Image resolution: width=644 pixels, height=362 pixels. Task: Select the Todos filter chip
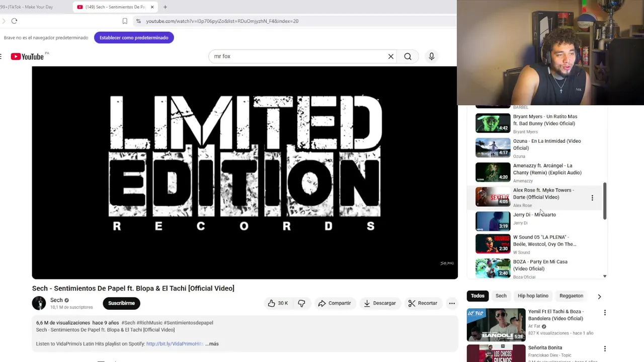click(x=477, y=296)
